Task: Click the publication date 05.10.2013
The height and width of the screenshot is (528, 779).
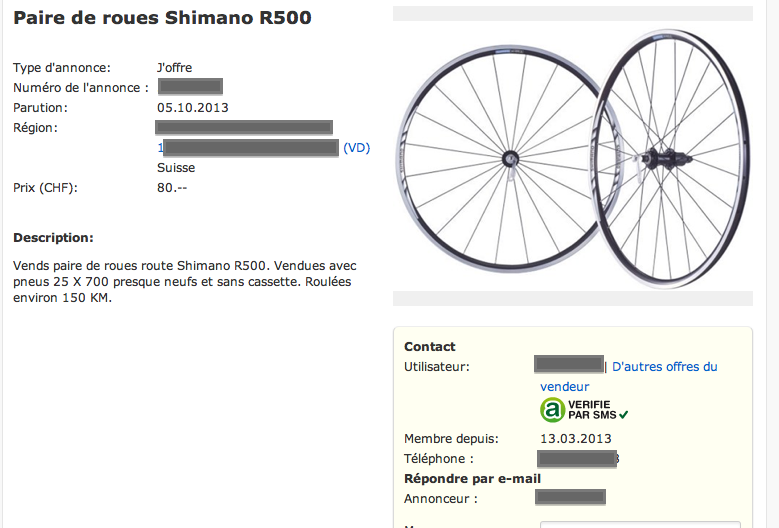Action: [193, 108]
